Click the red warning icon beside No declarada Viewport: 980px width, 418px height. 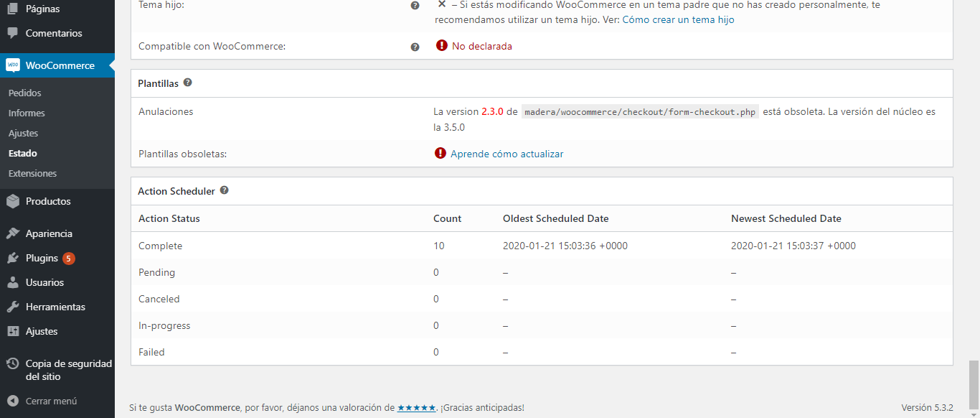click(x=442, y=45)
